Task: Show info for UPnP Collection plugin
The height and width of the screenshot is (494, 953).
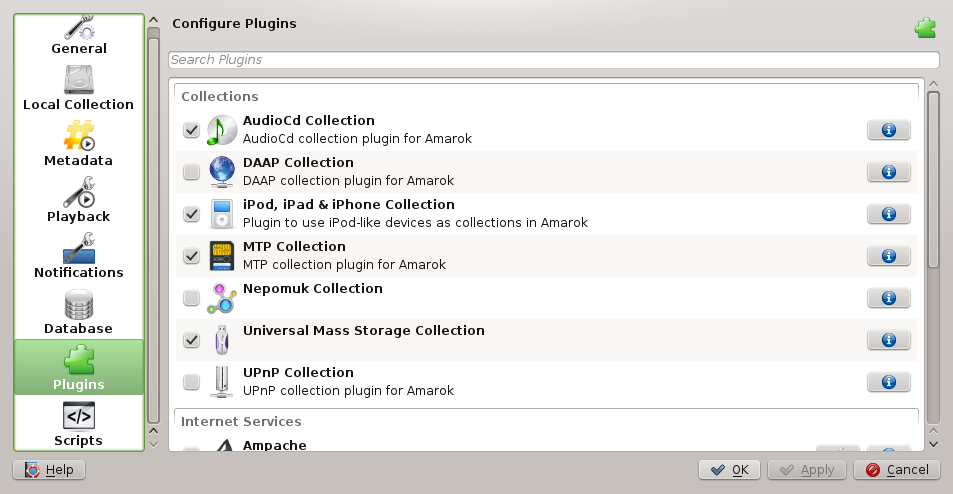Action: tap(888, 382)
